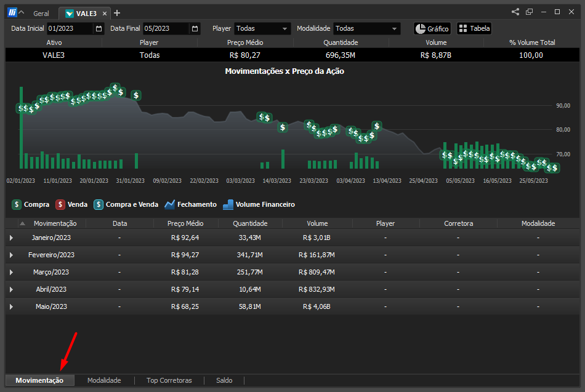Viewport: 585px width, 392px height.
Task: Sort by Movimentação column header
Action: (55, 223)
